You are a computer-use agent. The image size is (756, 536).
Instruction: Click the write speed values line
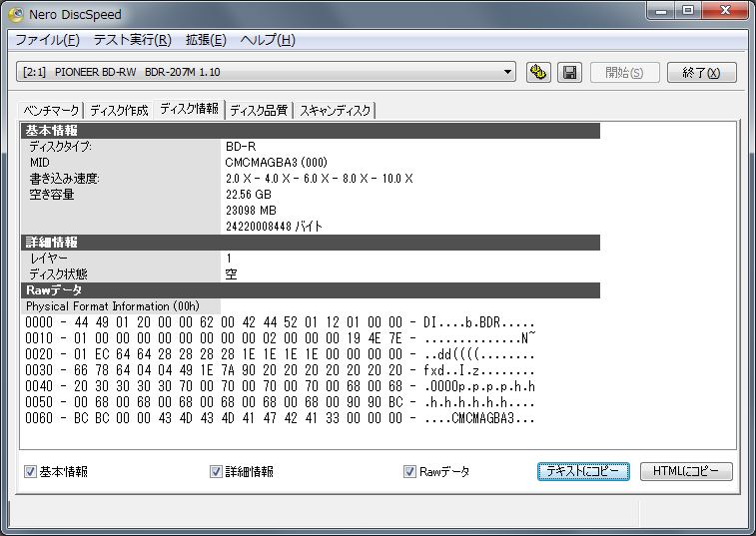point(320,179)
